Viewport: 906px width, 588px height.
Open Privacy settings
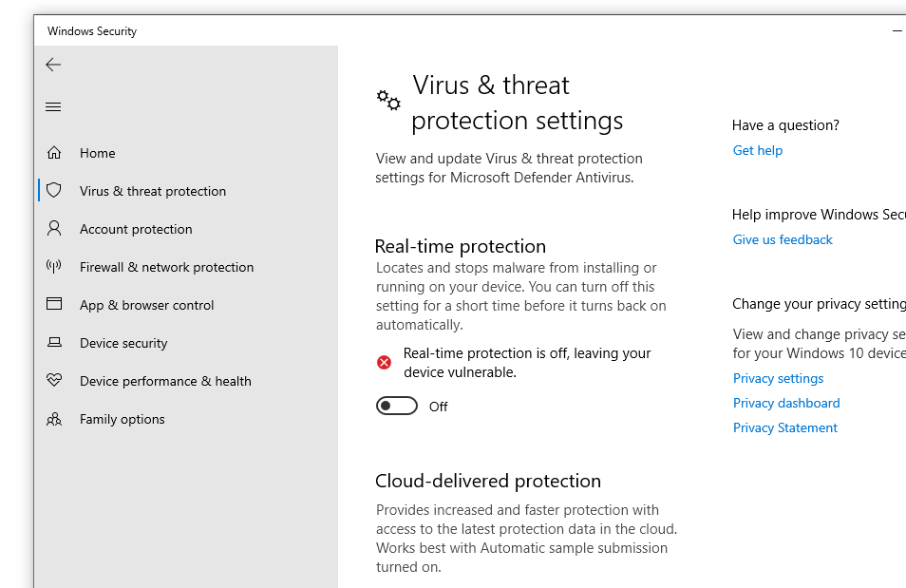tap(778, 378)
